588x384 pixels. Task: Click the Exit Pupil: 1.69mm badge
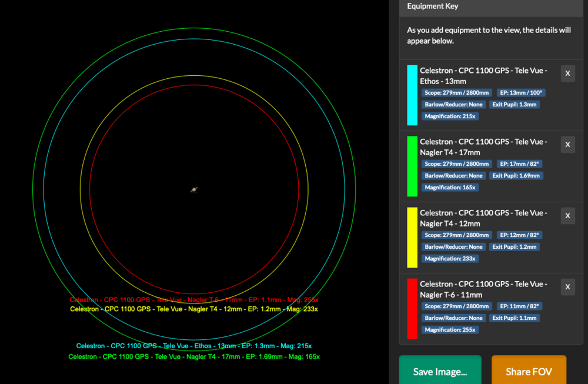click(516, 176)
